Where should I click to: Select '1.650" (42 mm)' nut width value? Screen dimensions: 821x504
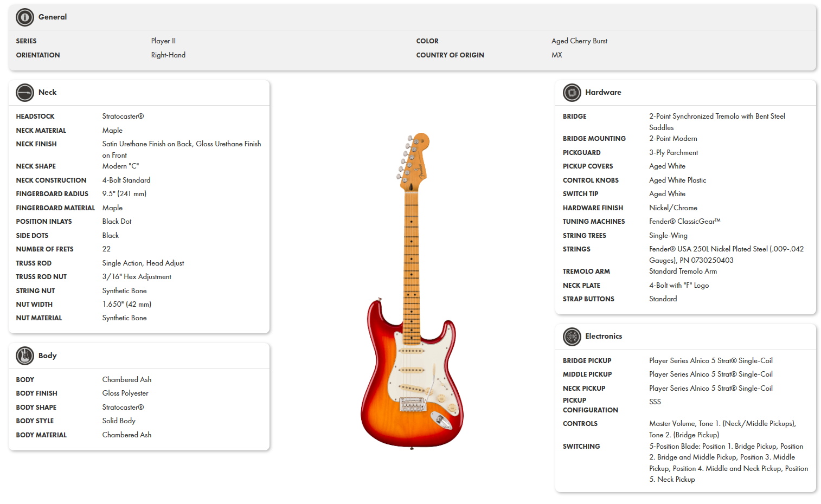[126, 305]
